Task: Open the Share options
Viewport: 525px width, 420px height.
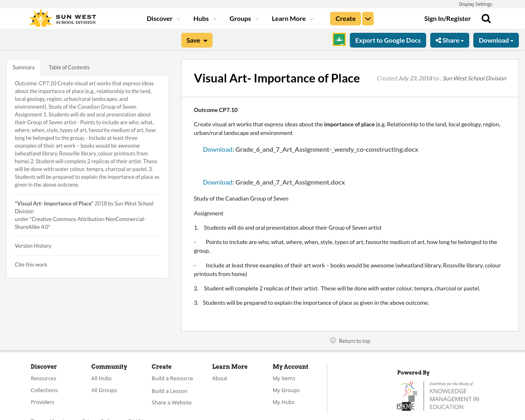Action: click(450, 40)
